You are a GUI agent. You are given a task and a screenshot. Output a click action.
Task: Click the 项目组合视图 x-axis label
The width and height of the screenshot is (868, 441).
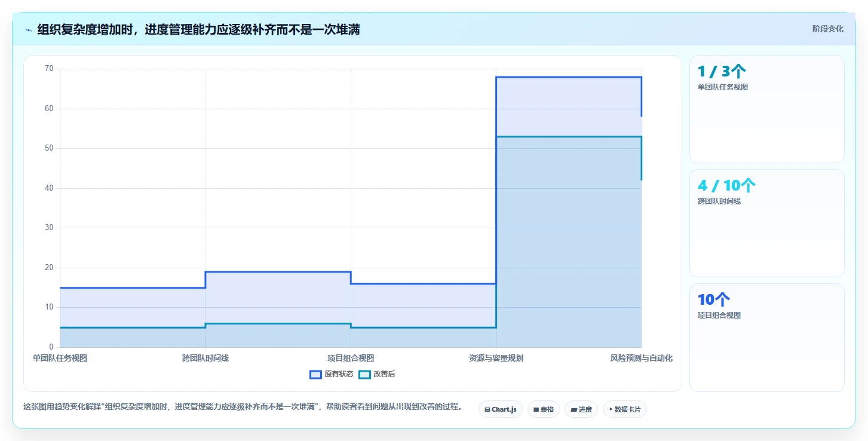[x=351, y=358]
